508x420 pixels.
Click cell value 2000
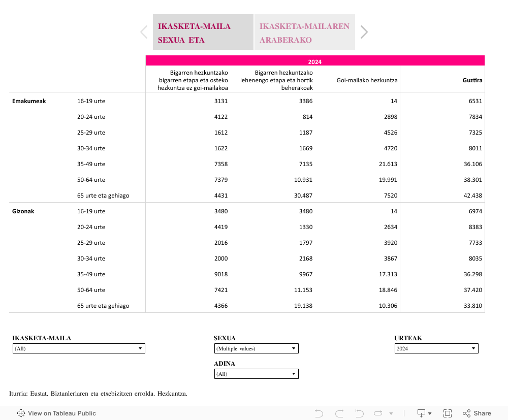221,259
